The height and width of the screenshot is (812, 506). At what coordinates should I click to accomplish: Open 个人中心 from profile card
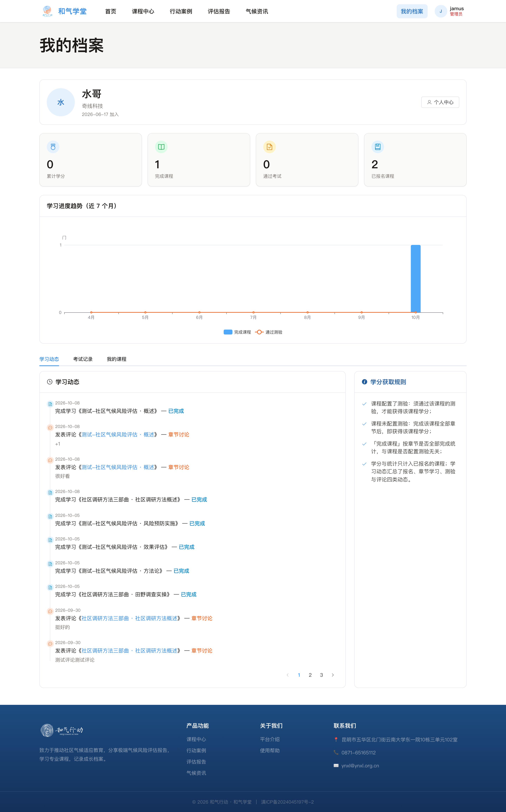click(x=440, y=102)
